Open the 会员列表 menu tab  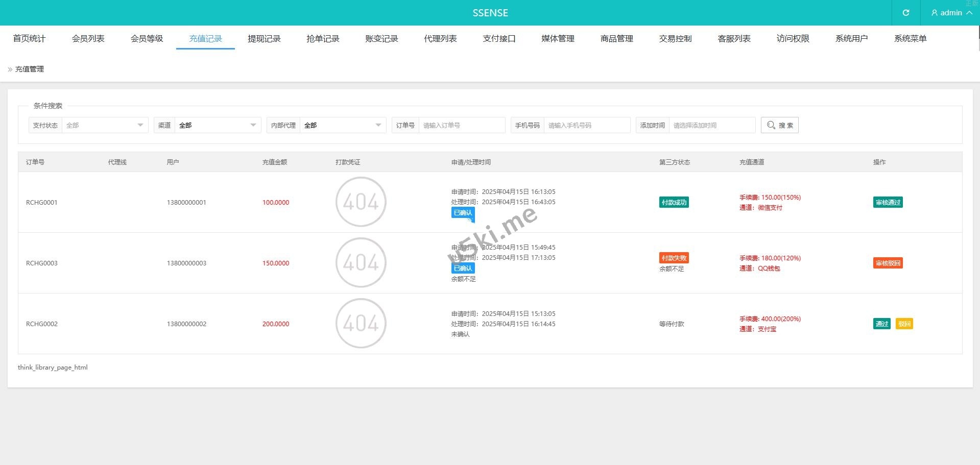88,39
